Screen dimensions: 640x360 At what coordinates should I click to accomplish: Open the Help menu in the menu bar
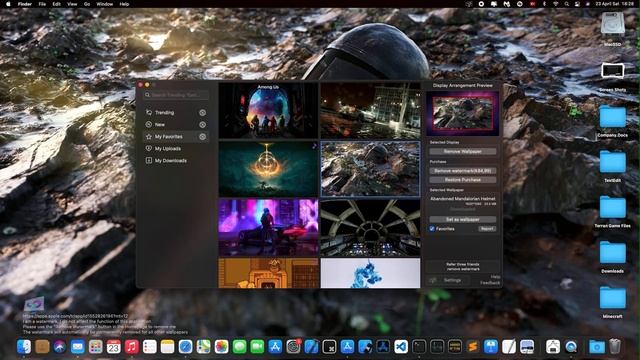(x=124, y=4)
